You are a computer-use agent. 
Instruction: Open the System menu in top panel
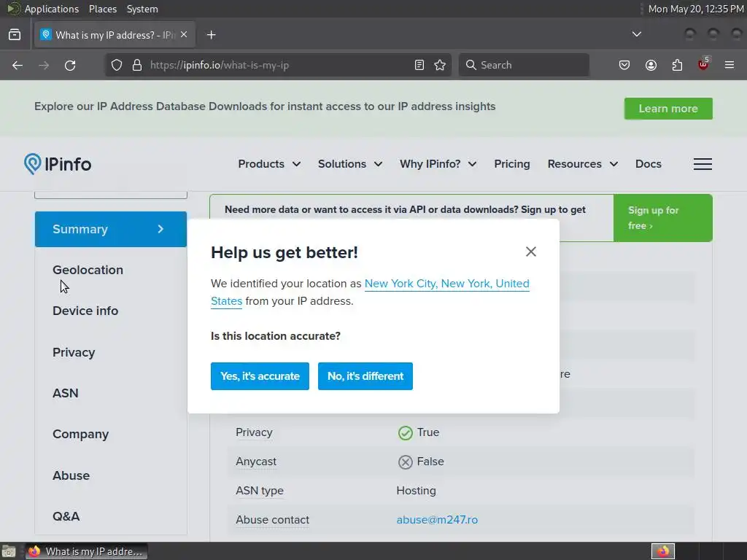click(142, 9)
